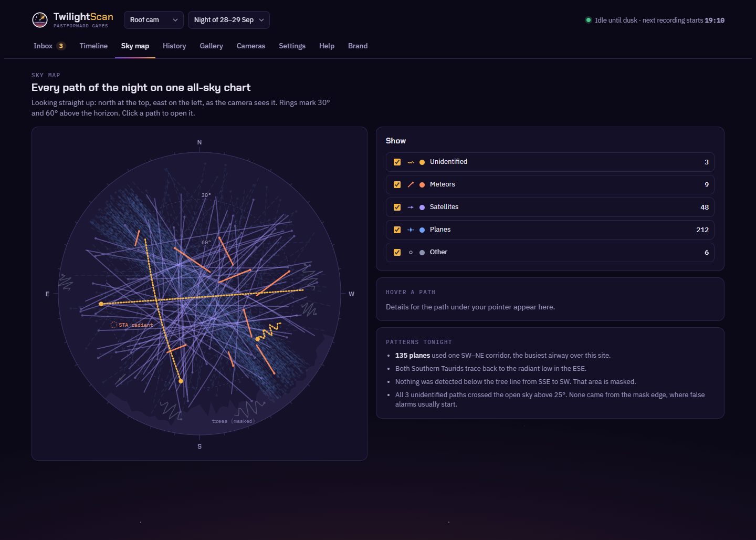Click the 60° ring label
This screenshot has width=756, height=540.
tap(206, 242)
